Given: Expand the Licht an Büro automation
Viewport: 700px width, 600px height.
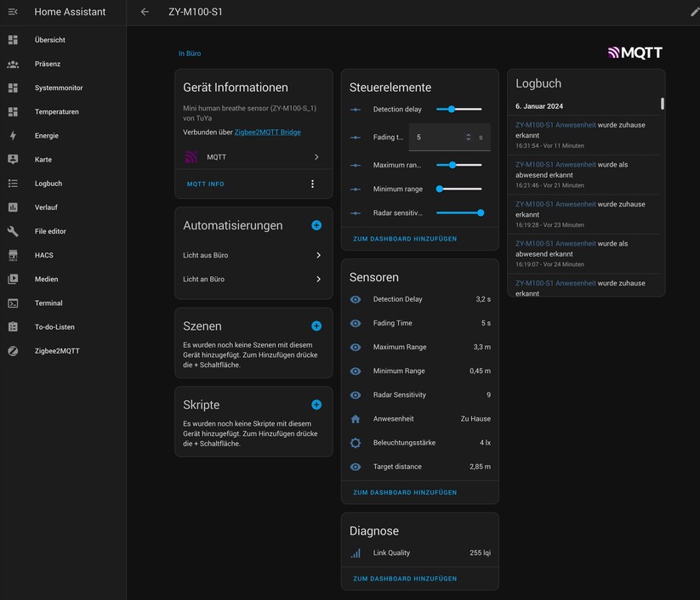Looking at the screenshot, I should [253, 279].
